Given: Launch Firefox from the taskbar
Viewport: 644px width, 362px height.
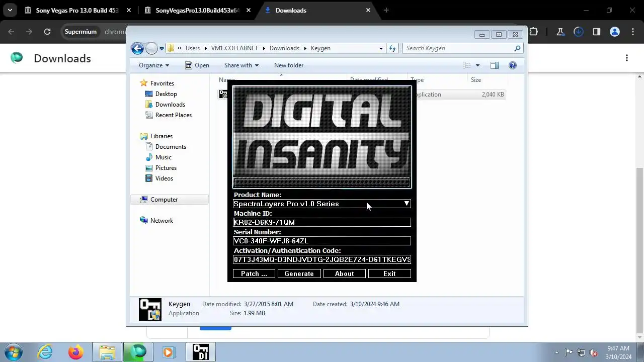Looking at the screenshot, I should pos(76,352).
